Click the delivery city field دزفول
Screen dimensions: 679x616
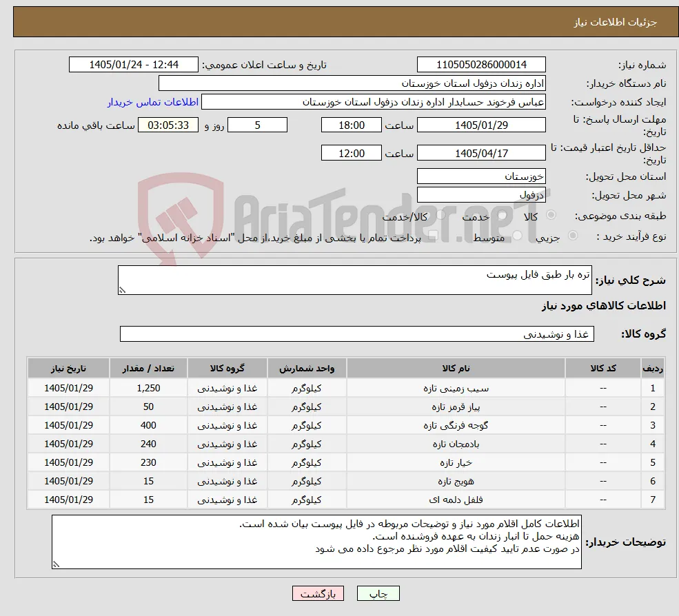click(x=481, y=195)
